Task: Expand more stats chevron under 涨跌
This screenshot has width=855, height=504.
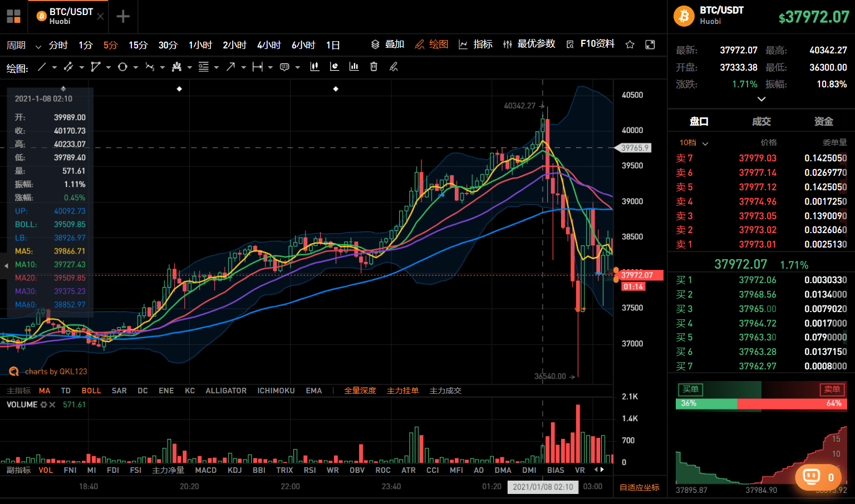Action: [761, 99]
